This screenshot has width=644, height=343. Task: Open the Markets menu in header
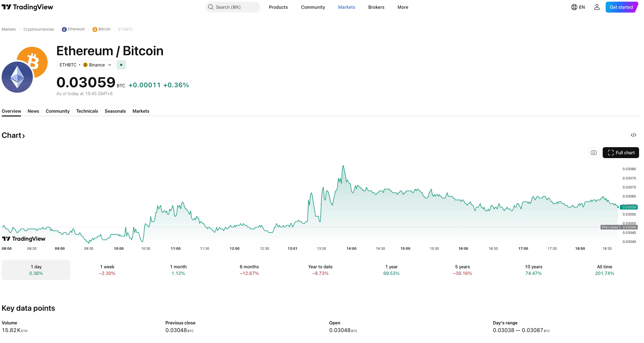point(346,7)
